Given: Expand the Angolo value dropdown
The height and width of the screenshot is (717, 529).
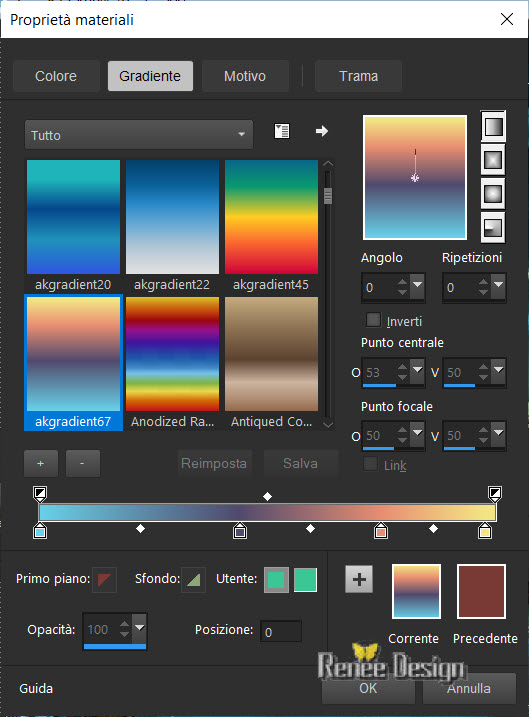Looking at the screenshot, I should coord(417,286).
